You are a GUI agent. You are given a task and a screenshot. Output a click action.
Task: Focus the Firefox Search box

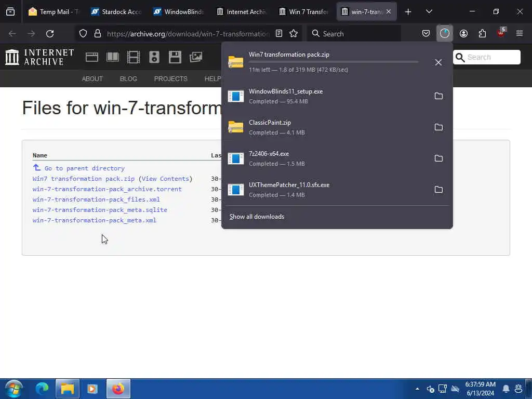click(354, 34)
